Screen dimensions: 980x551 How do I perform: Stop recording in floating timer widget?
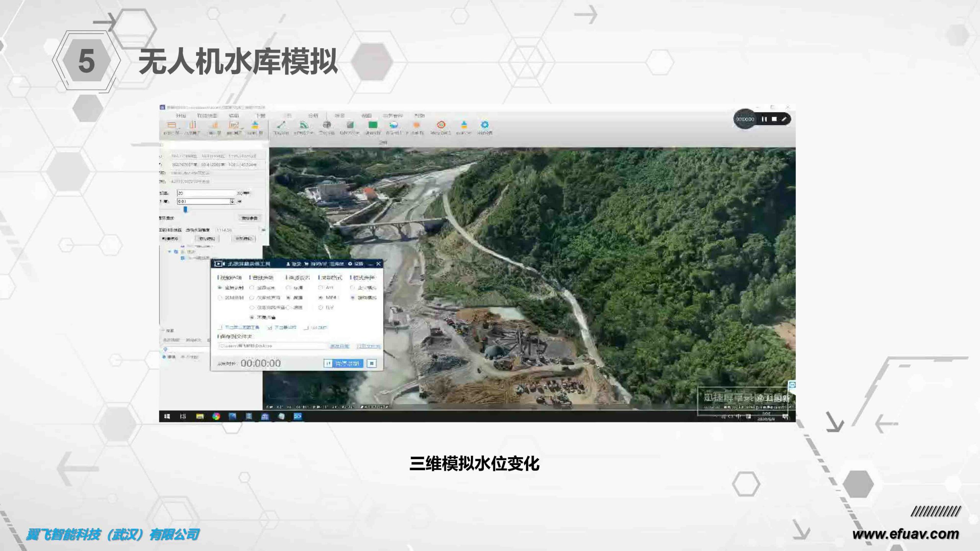click(774, 119)
